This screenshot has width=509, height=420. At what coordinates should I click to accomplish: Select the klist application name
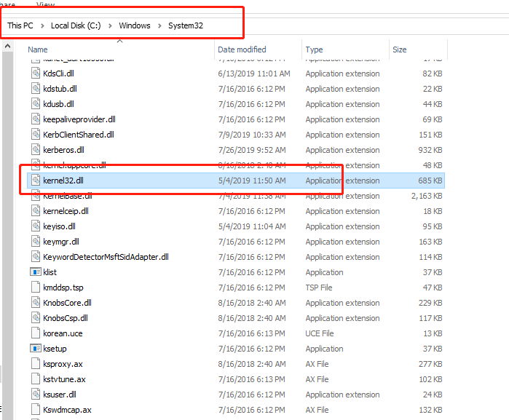[x=50, y=272]
